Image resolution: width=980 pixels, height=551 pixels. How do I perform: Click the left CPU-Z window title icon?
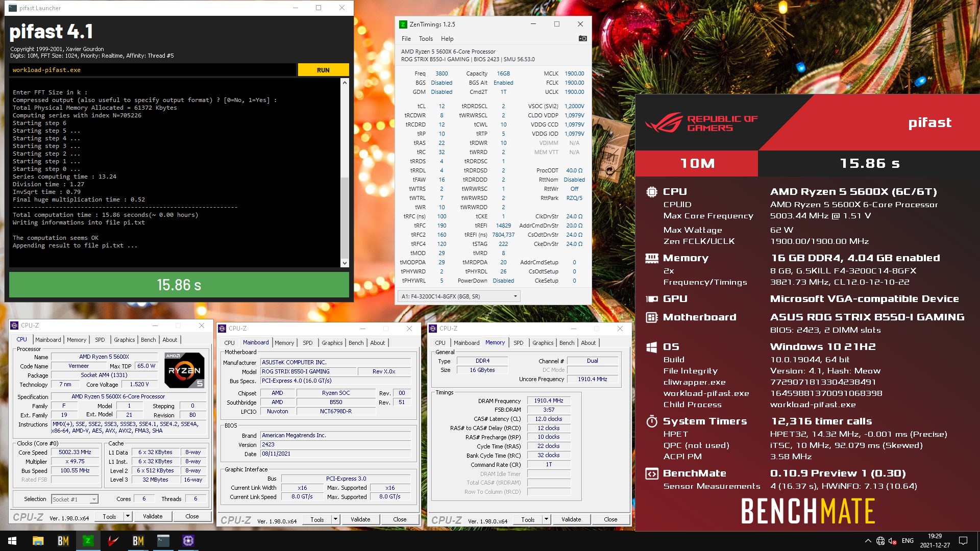(x=14, y=325)
